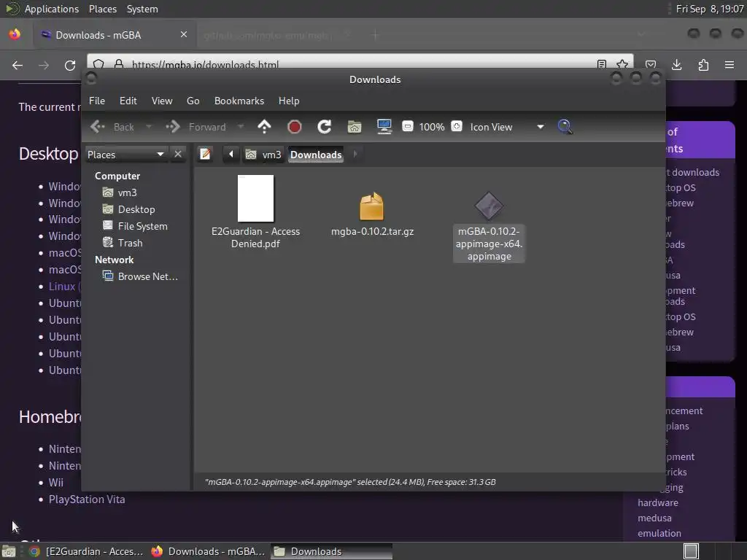Click Downloads path bar button
Screen dimensions: 747x560
coord(316,155)
